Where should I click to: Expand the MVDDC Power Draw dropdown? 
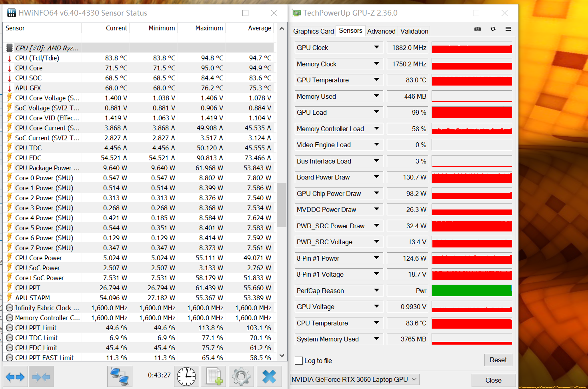376,209
